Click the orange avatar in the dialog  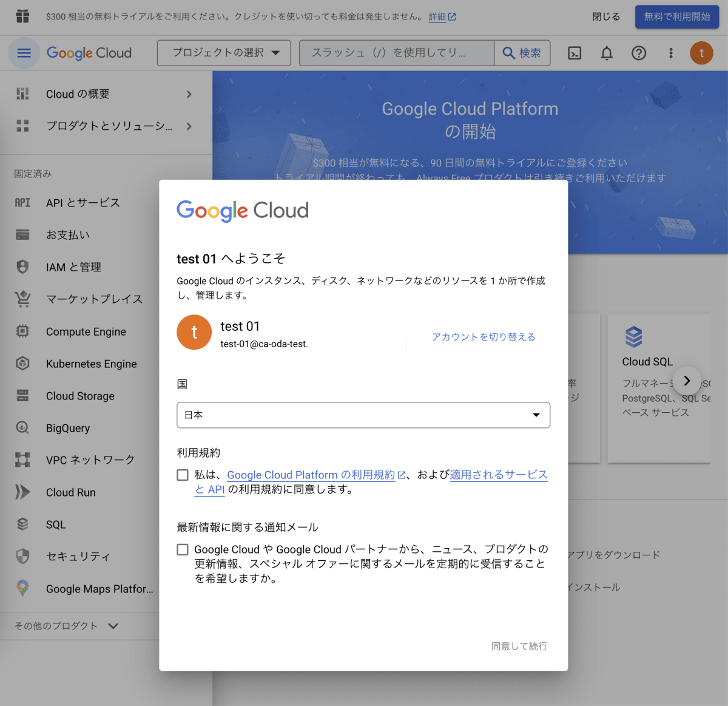[194, 332]
